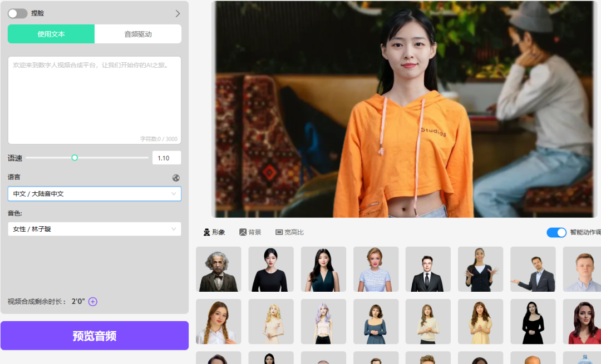Open the 中文 / 大陆音中文 language dropdown
Screen dimensions: 601x364
click(x=94, y=194)
